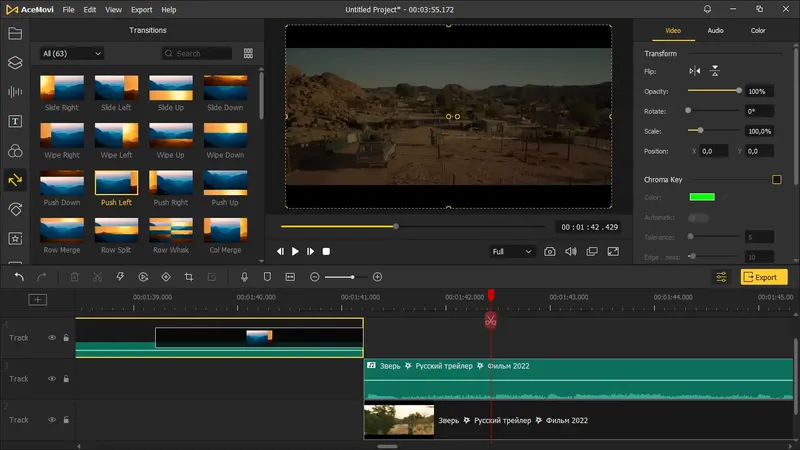Open the Audio library in the sidebar
This screenshot has height=450, width=800.
click(x=15, y=92)
